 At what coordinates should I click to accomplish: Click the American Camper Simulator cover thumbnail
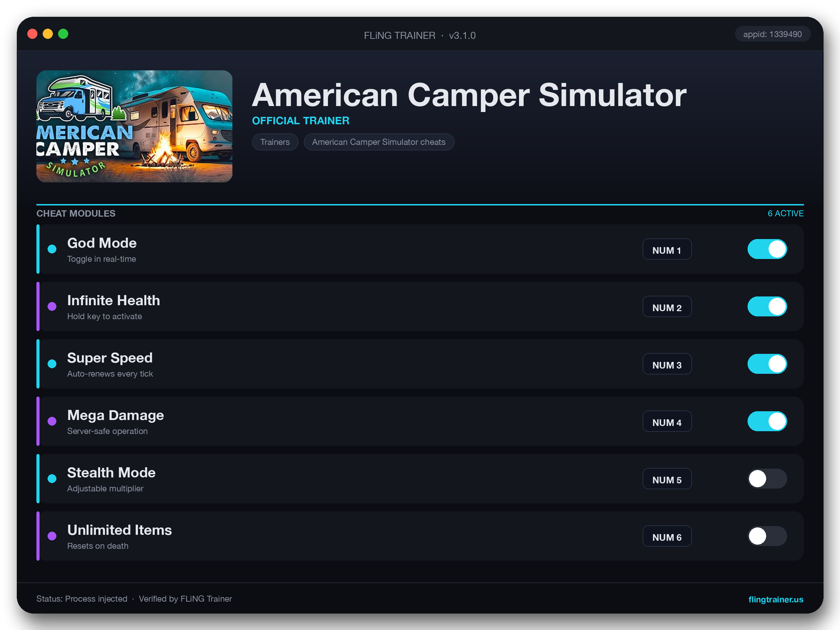click(134, 126)
